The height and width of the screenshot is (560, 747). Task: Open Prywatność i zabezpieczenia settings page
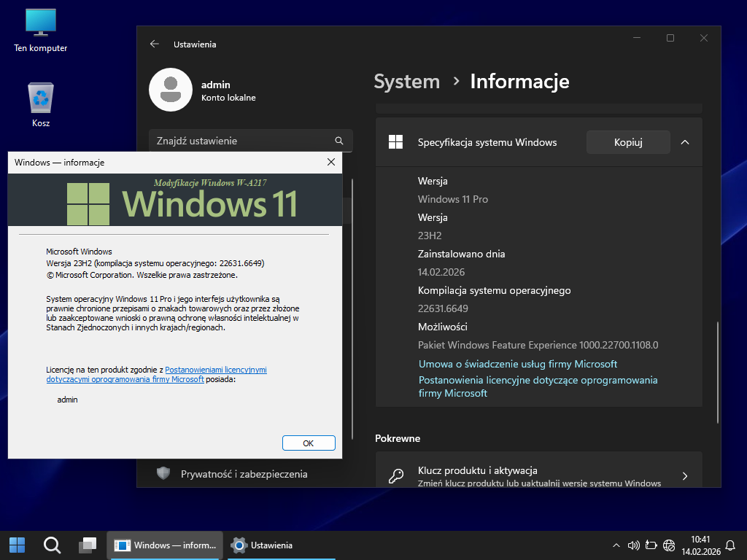tap(244, 474)
